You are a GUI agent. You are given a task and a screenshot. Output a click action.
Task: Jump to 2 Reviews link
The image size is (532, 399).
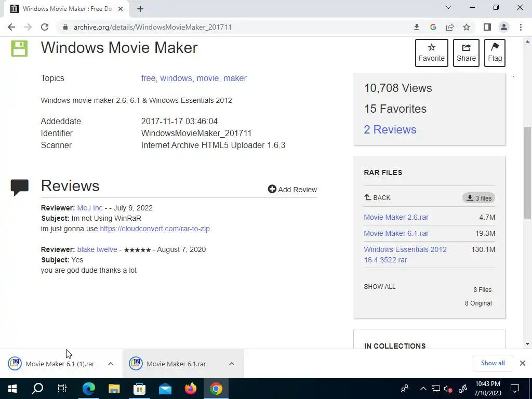coord(390,129)
